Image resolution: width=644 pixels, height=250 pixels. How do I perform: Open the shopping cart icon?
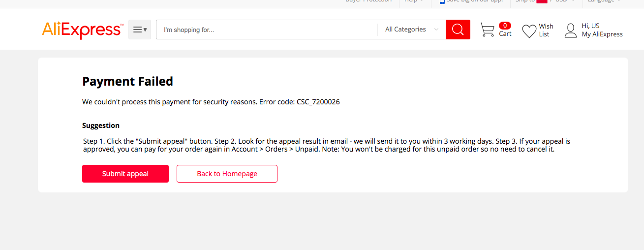pyautogui.click(x=488, y=30)
